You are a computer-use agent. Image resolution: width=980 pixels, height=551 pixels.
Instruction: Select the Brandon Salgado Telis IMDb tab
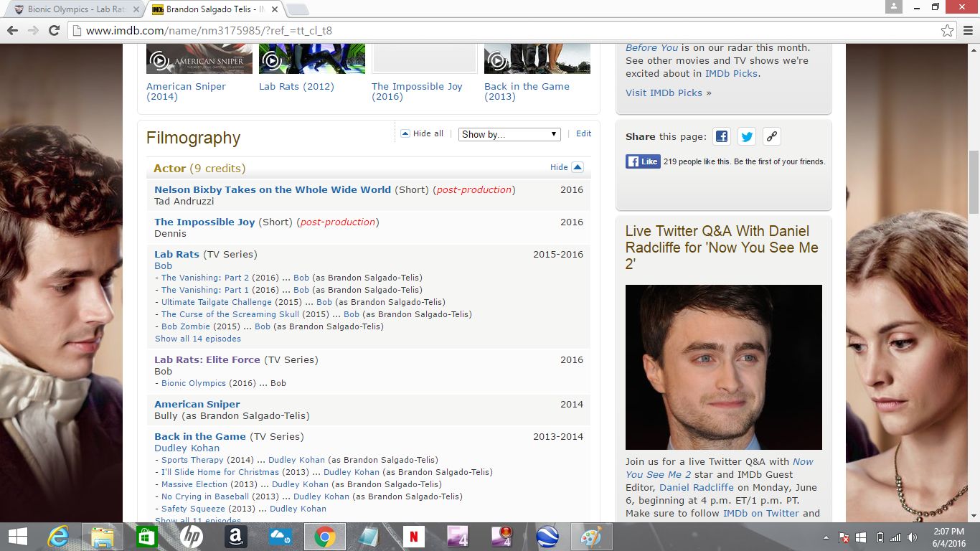click(x=215, y=9)
